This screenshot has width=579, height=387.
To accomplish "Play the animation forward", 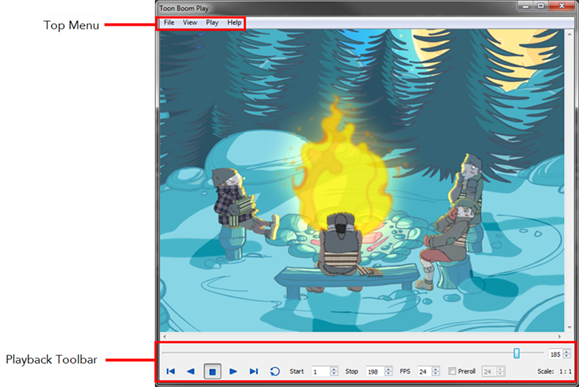I will (x=233, y=371).
